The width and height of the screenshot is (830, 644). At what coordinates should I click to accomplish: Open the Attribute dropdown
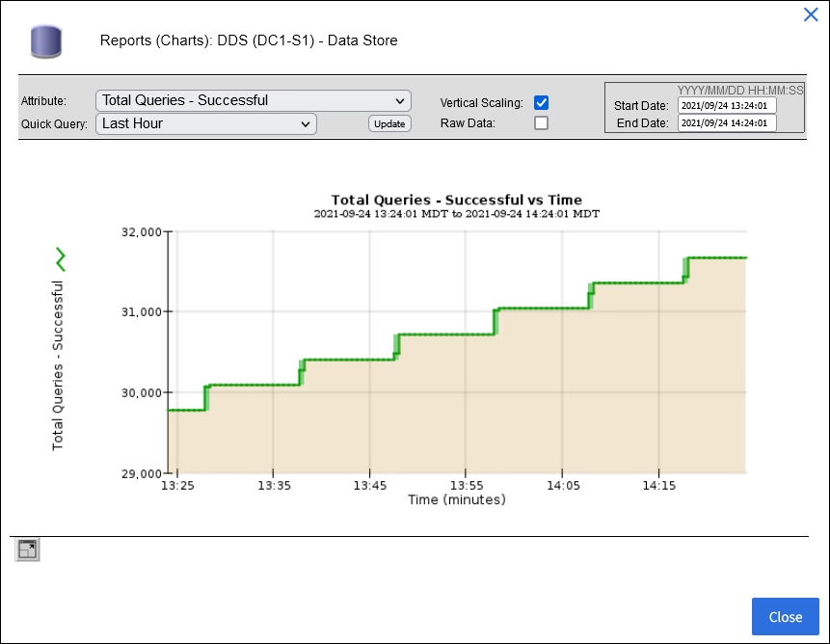pyautogui.click(x=254, y=100)
